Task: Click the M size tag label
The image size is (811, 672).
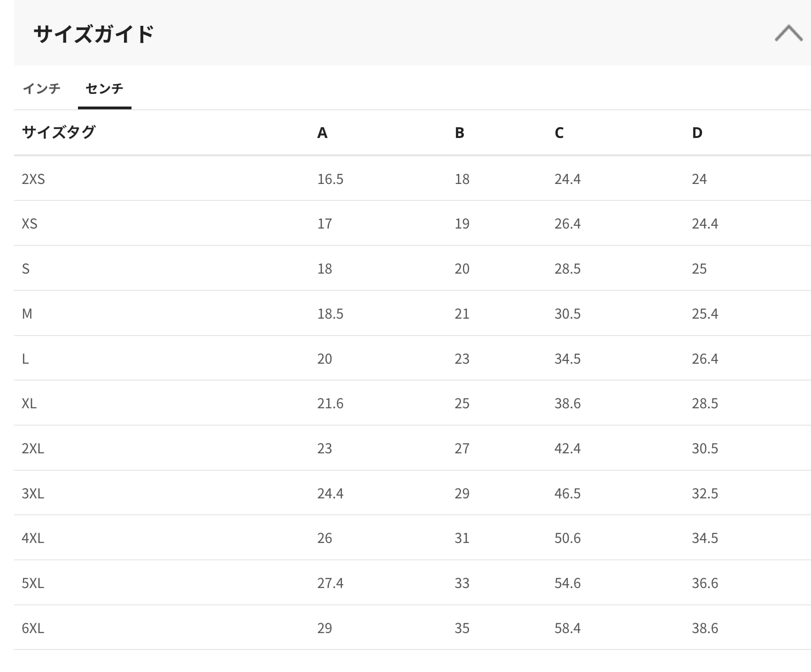Action: coord(27,313)
